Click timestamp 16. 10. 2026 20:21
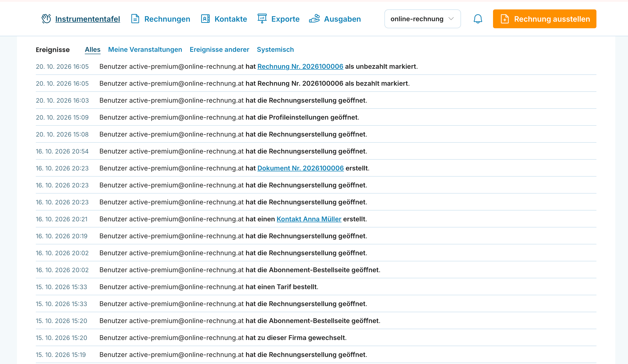628x364 pixels. point(61,219)
